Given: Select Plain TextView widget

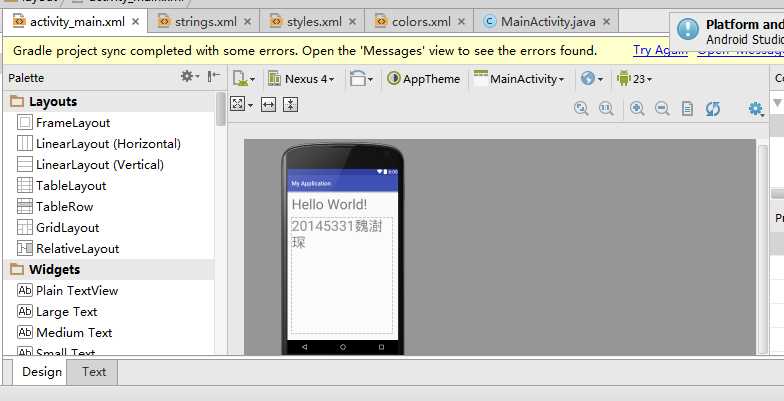Looking at the screenshot, I should click(x=68, y=290).
